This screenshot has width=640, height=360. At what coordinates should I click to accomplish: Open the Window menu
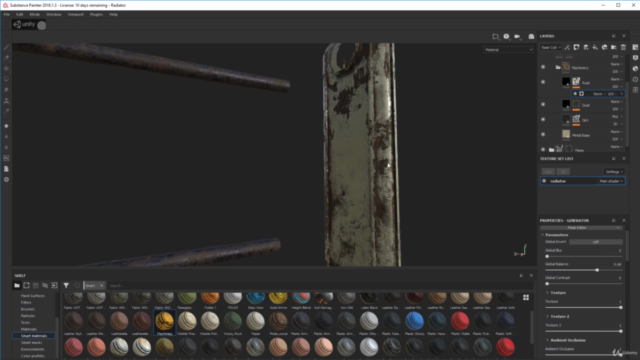tap(53, 14)
